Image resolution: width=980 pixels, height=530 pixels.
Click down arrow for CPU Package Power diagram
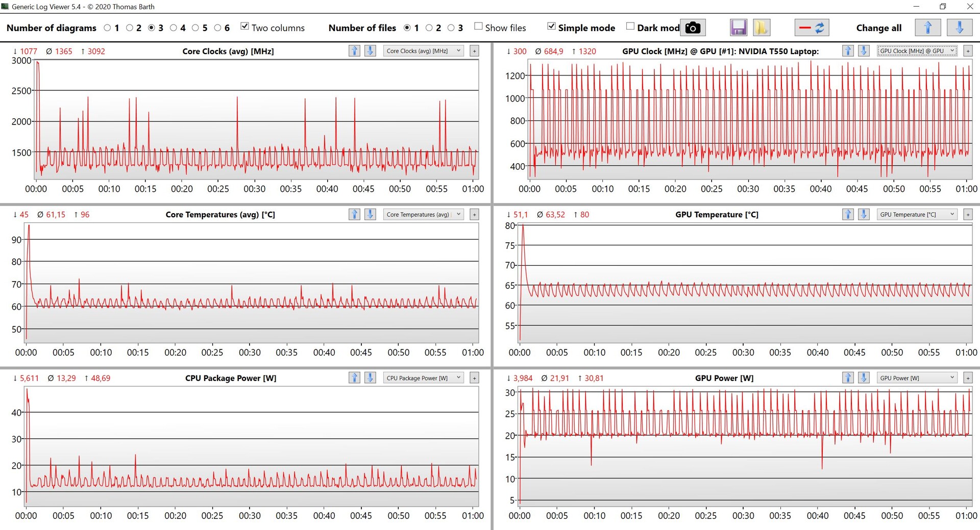370,377
